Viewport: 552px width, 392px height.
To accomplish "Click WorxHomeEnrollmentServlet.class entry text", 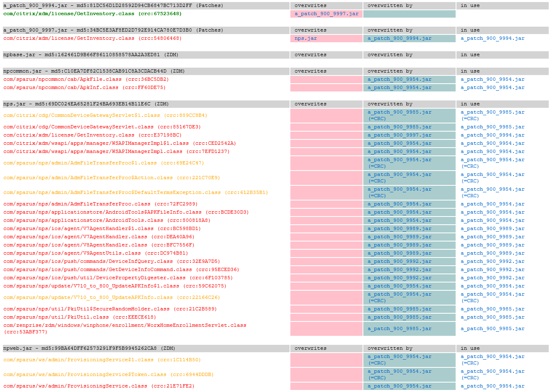I will coord(125,328).
